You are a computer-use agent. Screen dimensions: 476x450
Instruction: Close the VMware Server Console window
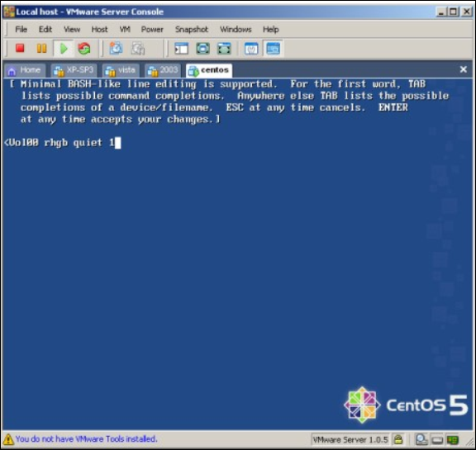466,12
